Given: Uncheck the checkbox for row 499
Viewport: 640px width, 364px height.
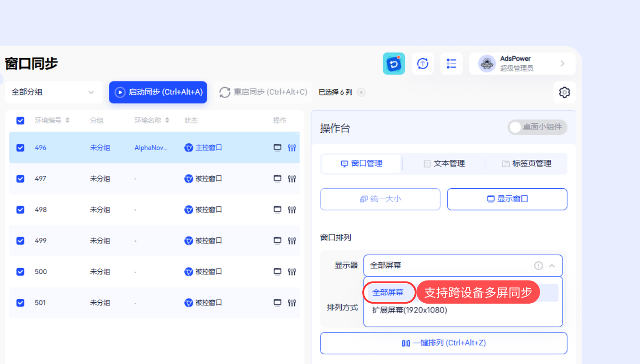Looking at the screenshot, I should coord(20,241).
